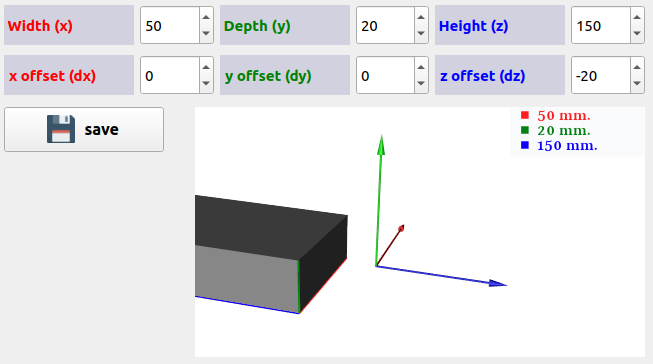
Task: Decrease Height (z) with down arrow
Action: [x=637, y=33]
